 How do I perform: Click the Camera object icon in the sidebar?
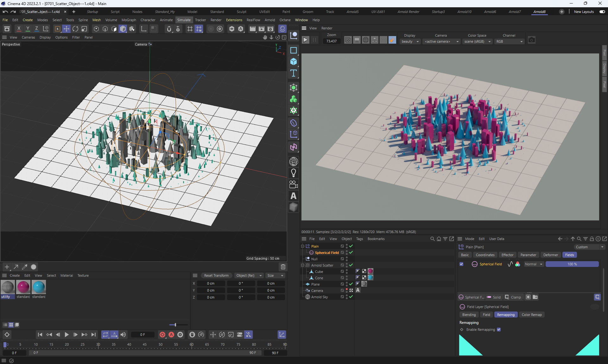pos(294,184)
